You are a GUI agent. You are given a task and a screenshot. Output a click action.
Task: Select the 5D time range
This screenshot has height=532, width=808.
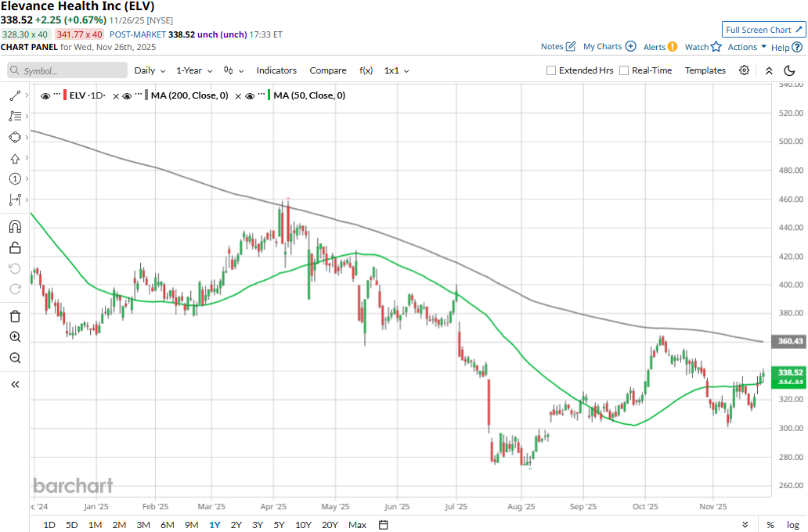tap(71, 525)
